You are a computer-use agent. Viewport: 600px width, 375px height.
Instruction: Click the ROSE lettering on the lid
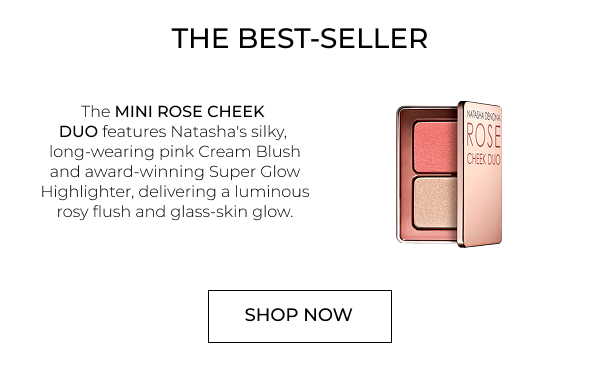tap(484, 135)
